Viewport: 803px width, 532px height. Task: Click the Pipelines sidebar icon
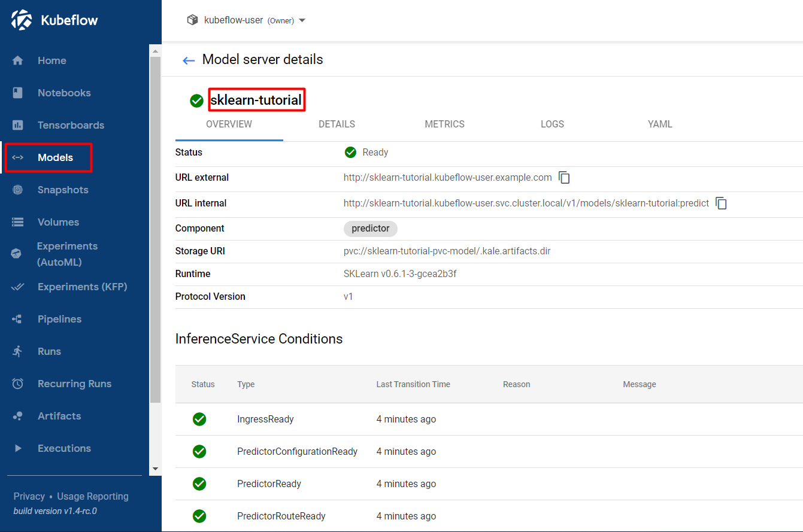point(18,319)
